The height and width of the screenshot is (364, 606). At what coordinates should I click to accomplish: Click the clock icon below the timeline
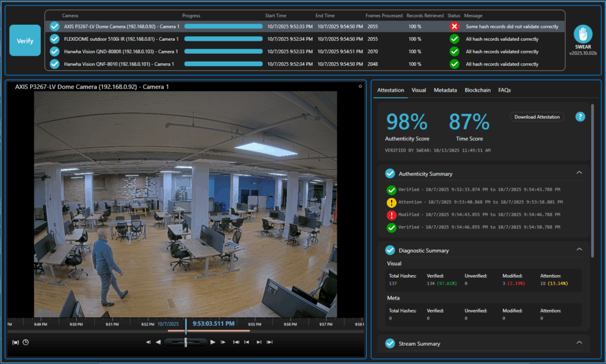pos(25,342)
